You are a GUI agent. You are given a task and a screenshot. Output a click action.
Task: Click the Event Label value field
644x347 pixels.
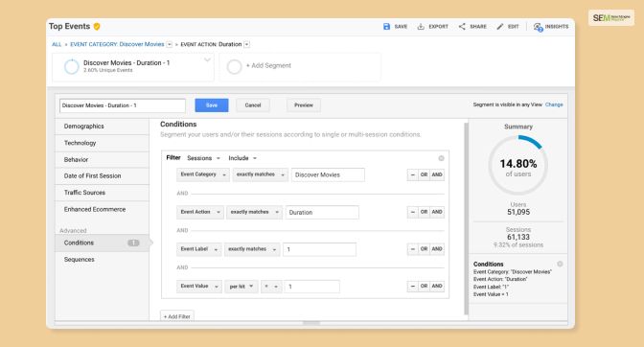319,249
